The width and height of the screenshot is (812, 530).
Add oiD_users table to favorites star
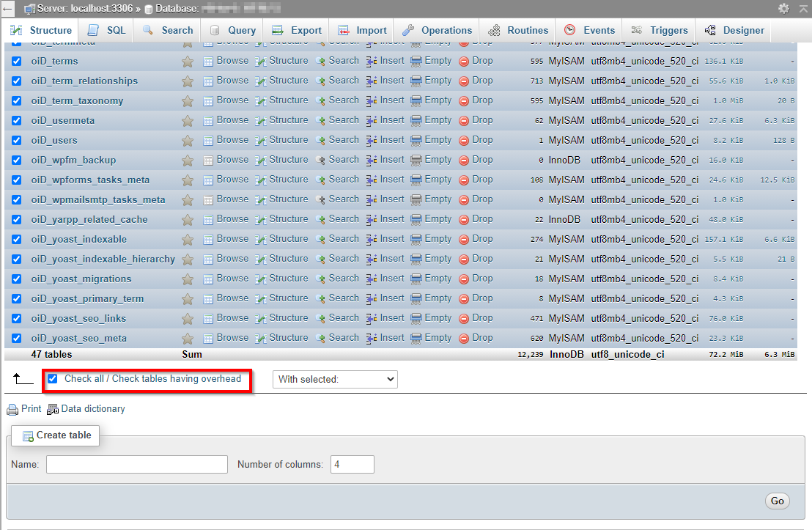188,141
